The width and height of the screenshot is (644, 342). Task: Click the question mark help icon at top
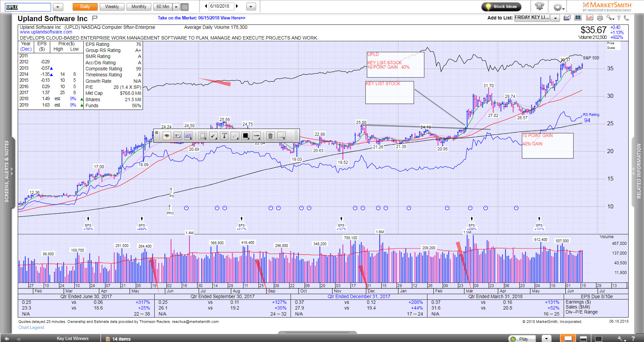pos(619,18)
